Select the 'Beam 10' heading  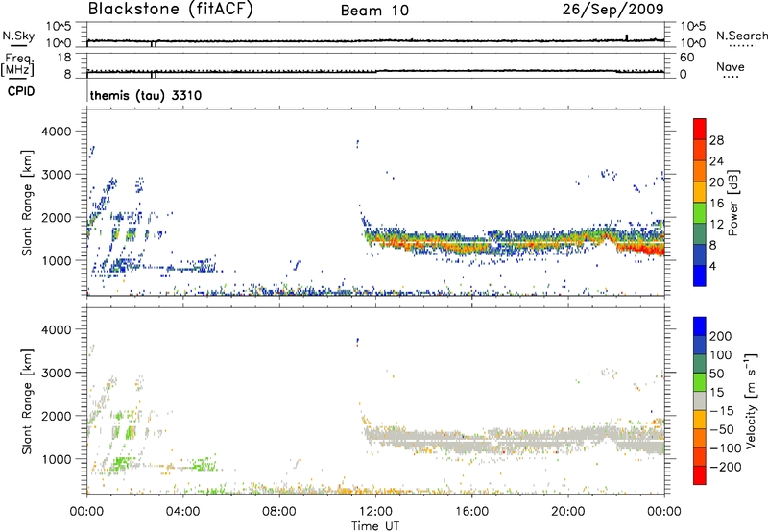point(374,11)
